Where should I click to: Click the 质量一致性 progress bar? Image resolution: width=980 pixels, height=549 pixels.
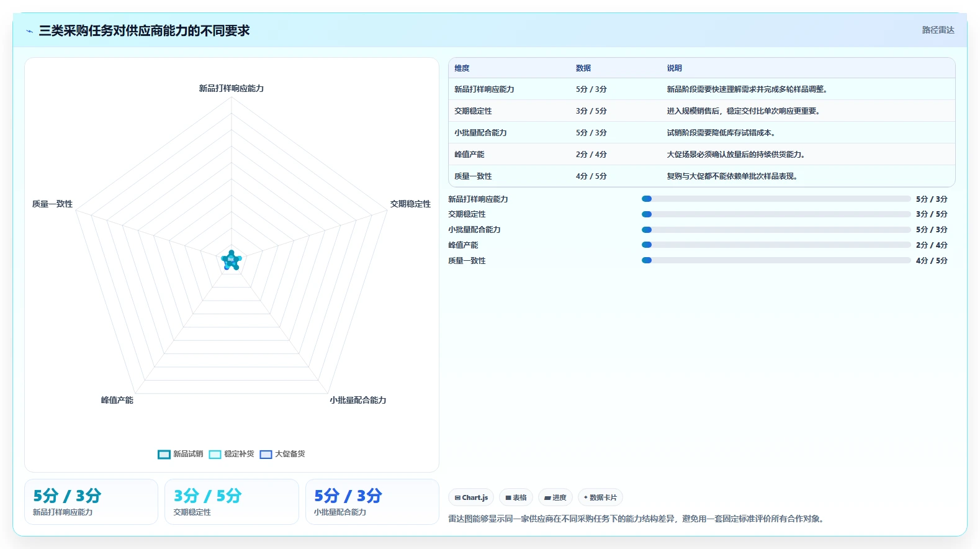point(776,260)
